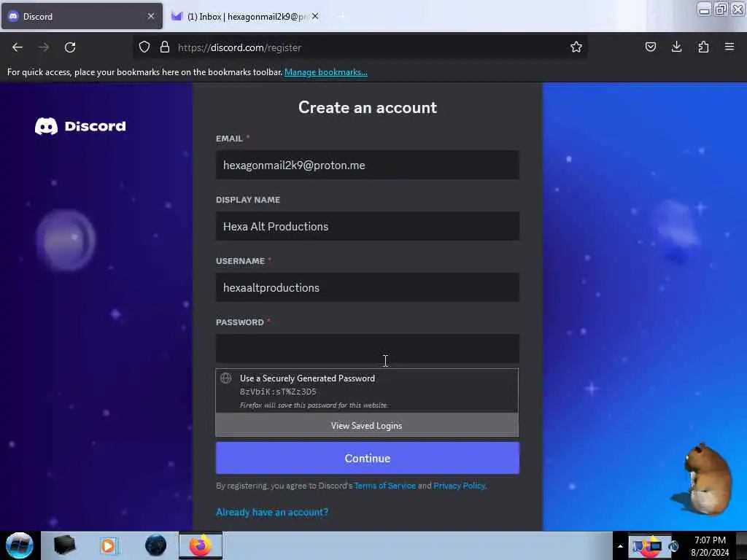Reload the Discord register page
The image size is (747, 560).
coord(70,47)
